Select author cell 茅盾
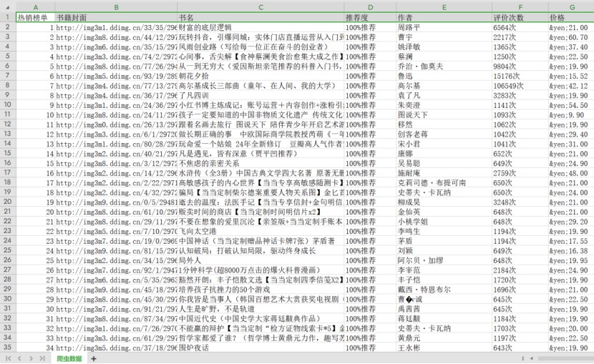Viewport: 594px width, 364px height. pyautogui.click(x=444, y=241)
